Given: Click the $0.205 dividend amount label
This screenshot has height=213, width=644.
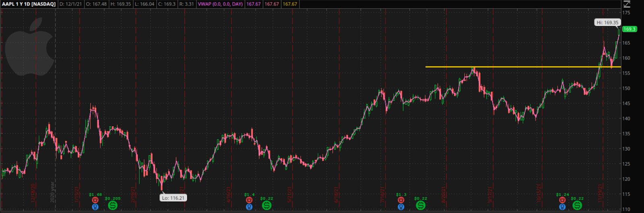Looking at the screenshot, I should [113, 198].
